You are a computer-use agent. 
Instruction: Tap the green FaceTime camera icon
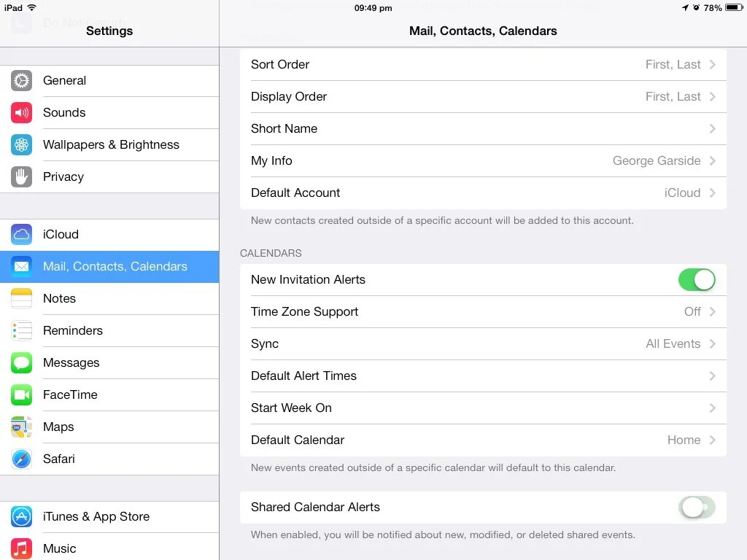(x=21, y=394)
